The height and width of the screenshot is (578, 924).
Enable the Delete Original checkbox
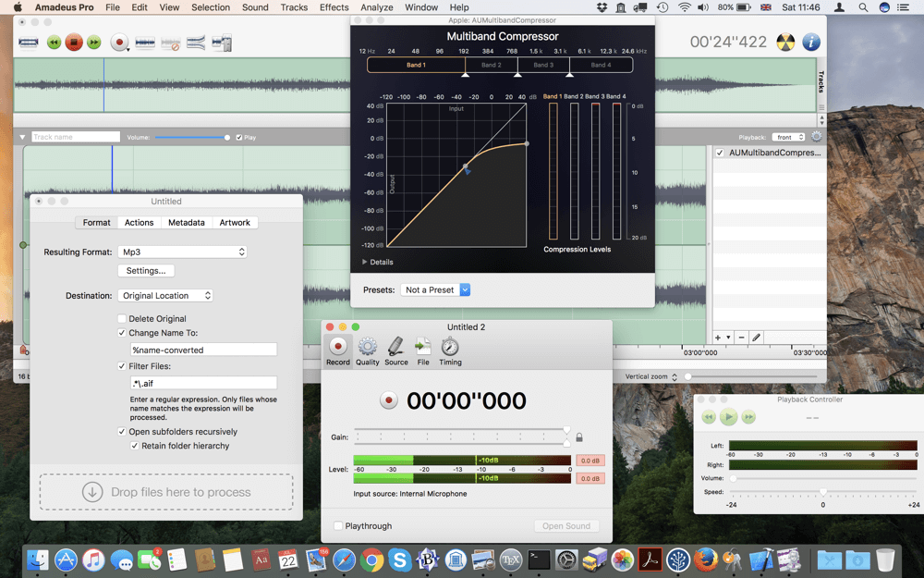point(121,318)
